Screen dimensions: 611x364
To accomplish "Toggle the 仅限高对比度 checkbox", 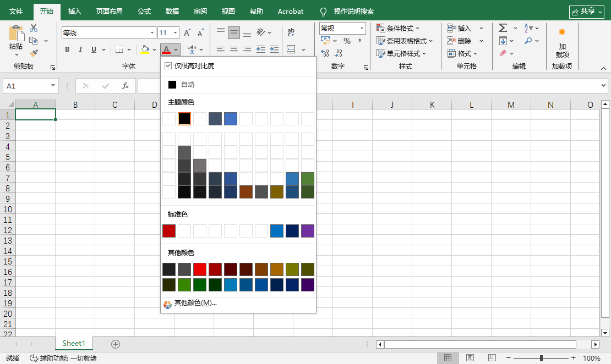I will [168, 66].
